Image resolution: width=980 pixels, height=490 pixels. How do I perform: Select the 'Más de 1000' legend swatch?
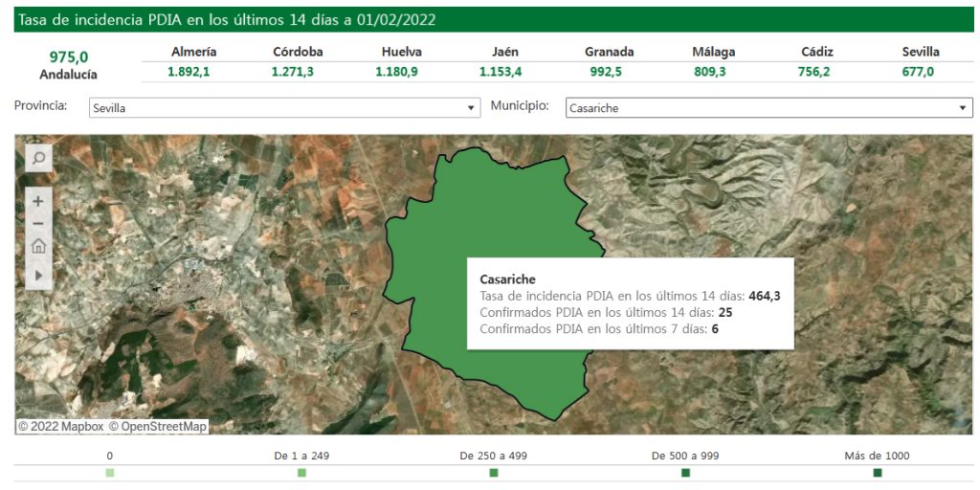pos(877,473)
